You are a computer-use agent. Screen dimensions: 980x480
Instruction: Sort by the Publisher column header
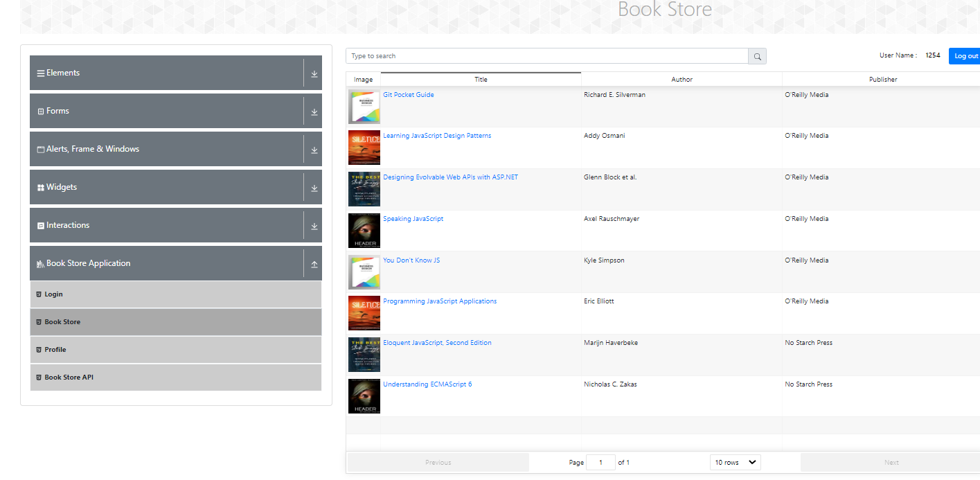[x=882, y=80]
